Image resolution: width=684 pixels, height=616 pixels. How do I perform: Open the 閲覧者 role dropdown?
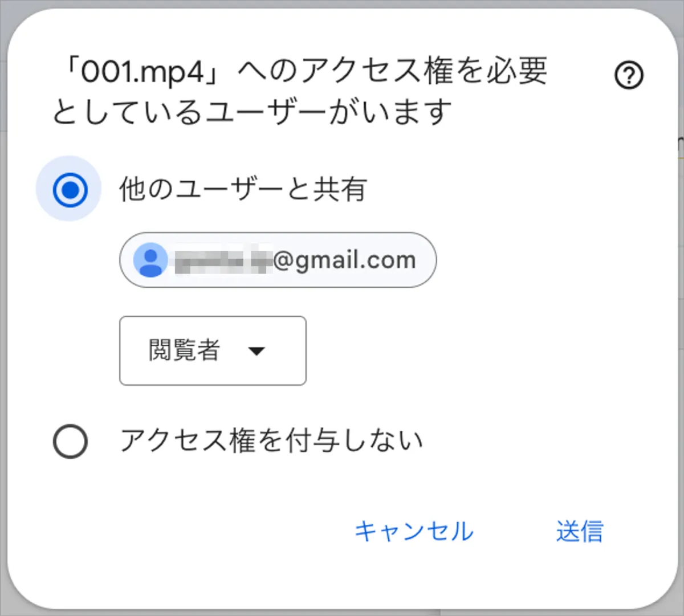[x=213, y=351]
